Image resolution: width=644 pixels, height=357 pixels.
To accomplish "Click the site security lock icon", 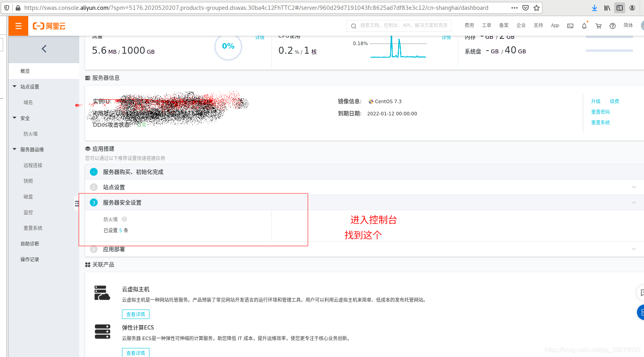I will pos(18,8).
